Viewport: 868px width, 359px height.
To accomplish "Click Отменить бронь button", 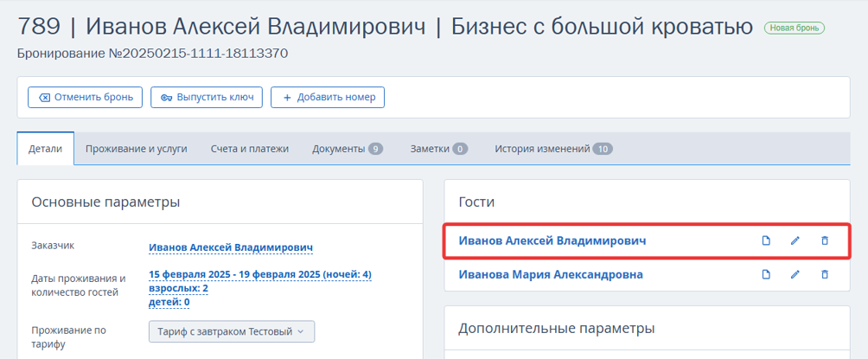I will coord(86,98).
